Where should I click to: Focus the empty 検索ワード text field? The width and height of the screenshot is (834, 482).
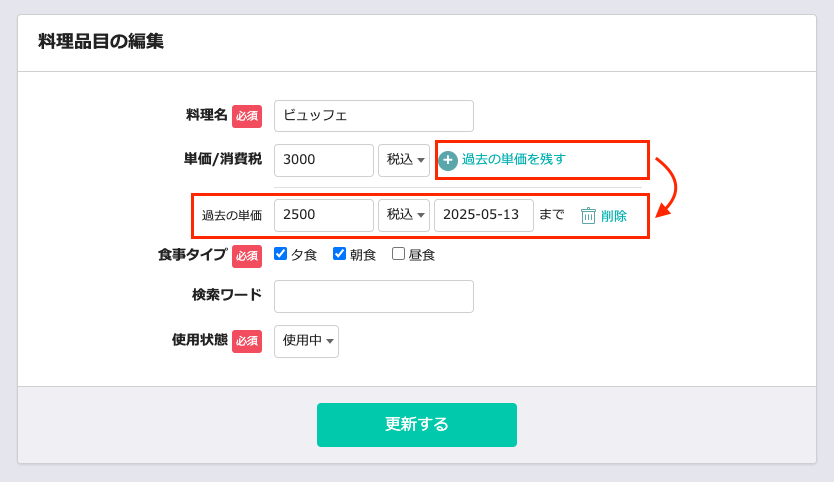tap(374, 296)
